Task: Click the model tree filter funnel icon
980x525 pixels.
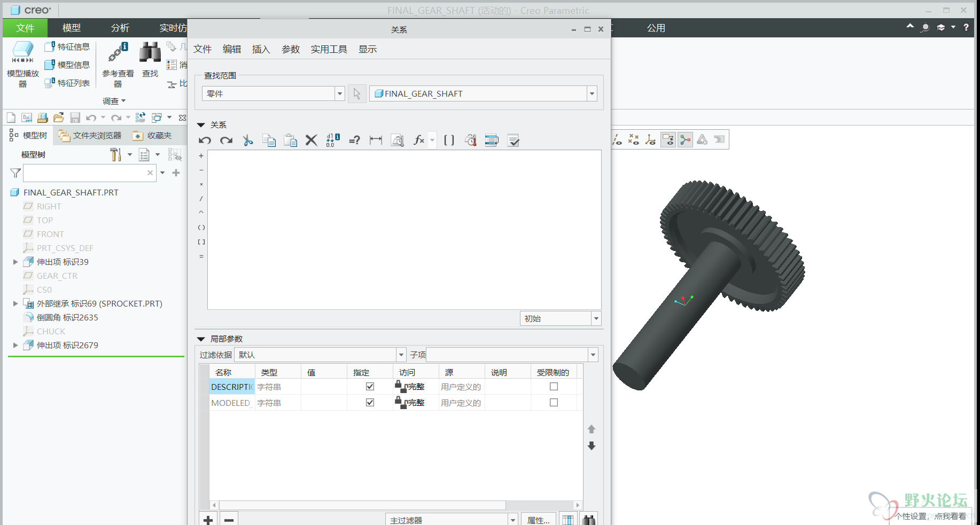Action: 15,173
